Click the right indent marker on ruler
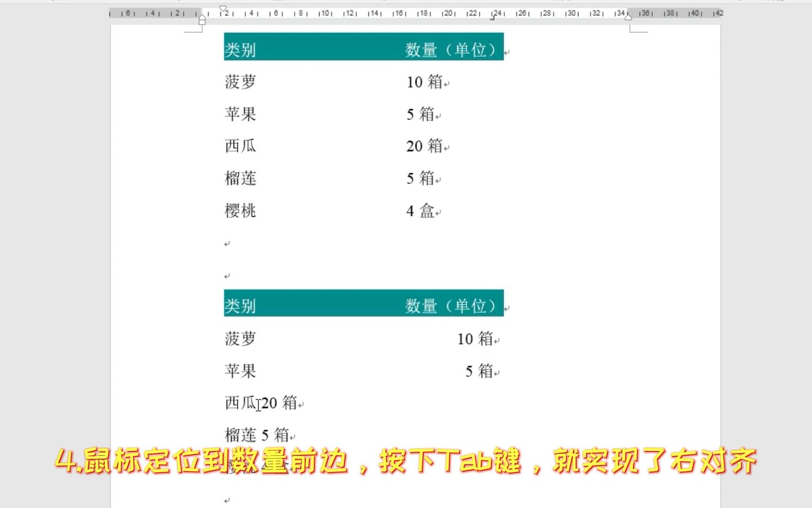The width and height of the screenshot is (812, 508). coord(628,17)
